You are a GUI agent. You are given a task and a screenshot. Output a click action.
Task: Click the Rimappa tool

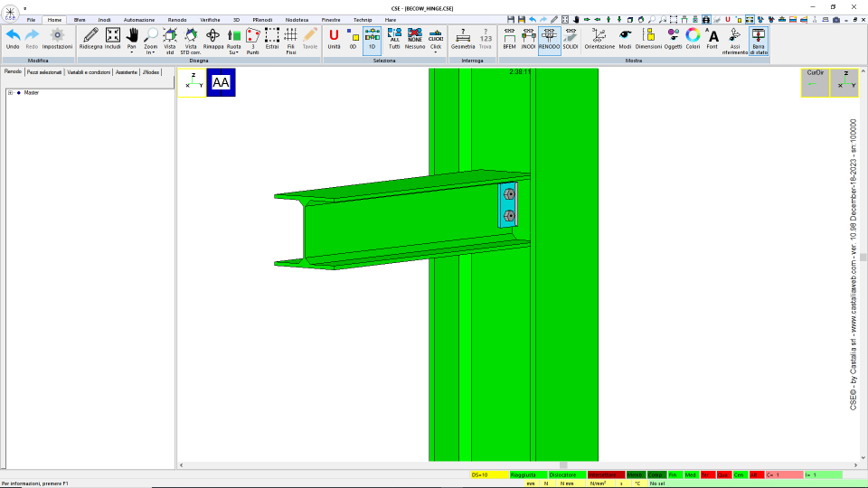[x=213, y=39]
